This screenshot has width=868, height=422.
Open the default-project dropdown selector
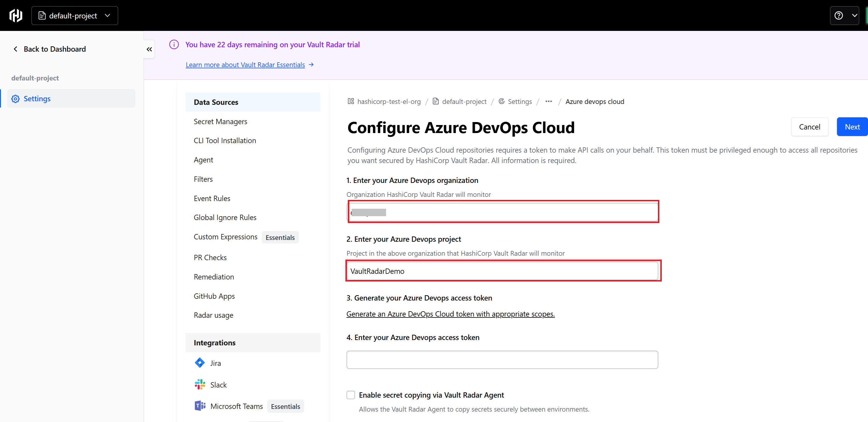click(x=75, y=15)
